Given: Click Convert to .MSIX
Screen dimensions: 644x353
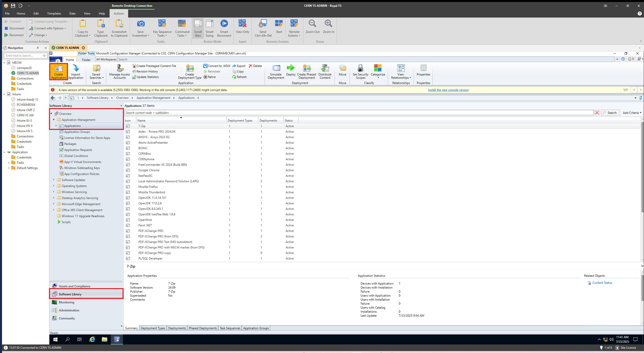Looking at the screenshot, I should (x=217, y=66).
